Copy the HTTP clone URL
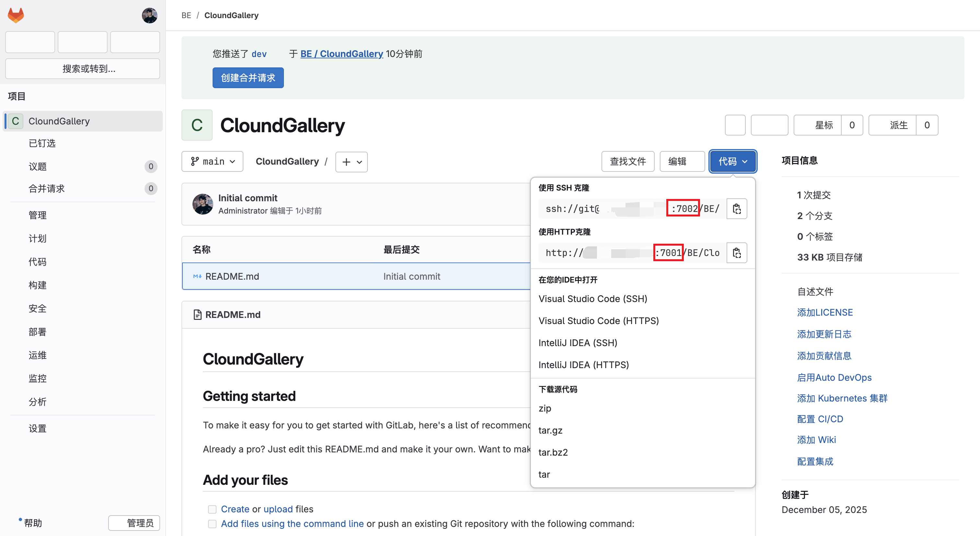This screenshot has height=536, width=980. pyautogui.click(x=737, y=253)
